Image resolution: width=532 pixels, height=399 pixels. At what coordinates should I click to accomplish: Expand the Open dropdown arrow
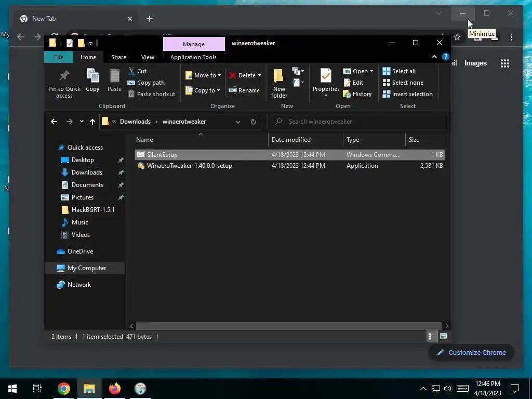pyautogui.click(x=371, y=71)
